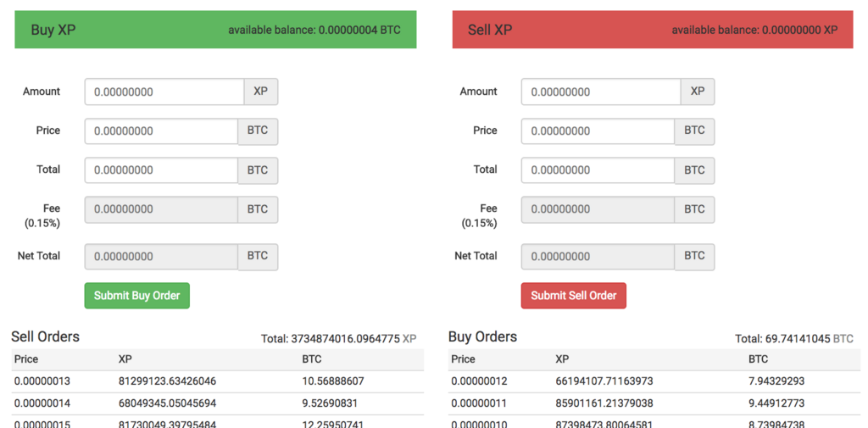Click the Buy XP available balance 0.00000004 BTC
This screenshot has height=428, width=868.
pos(314,30)
